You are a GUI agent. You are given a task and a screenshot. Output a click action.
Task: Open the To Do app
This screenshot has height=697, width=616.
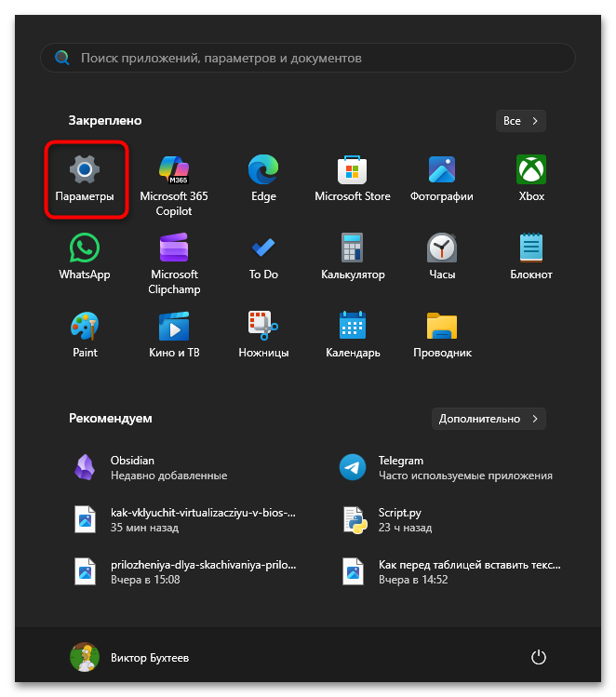(x=263, y=257)
